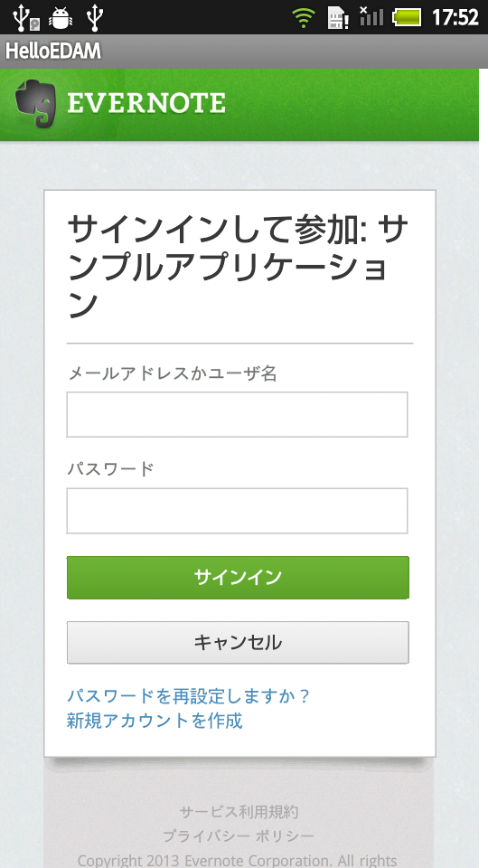The image size is (488, 868).
Task: Tap the 17:52 clock in the status bar
Action: click(x=455, y=18)
